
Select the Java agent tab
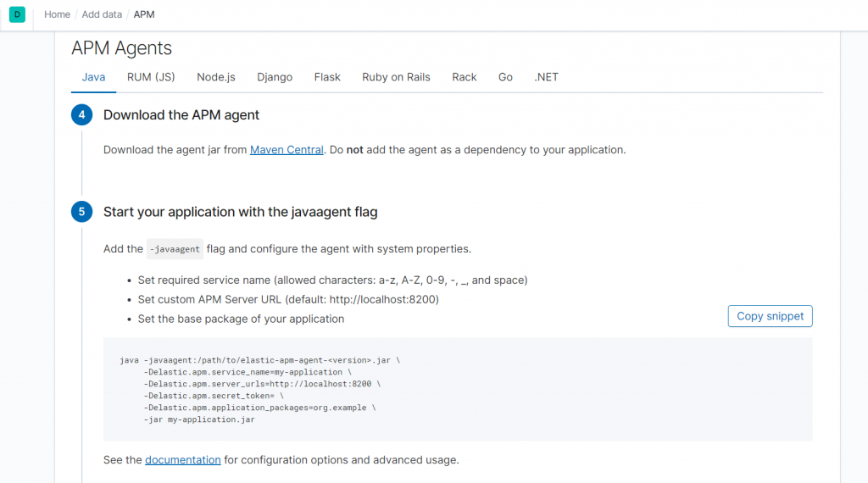coord(93,77)
